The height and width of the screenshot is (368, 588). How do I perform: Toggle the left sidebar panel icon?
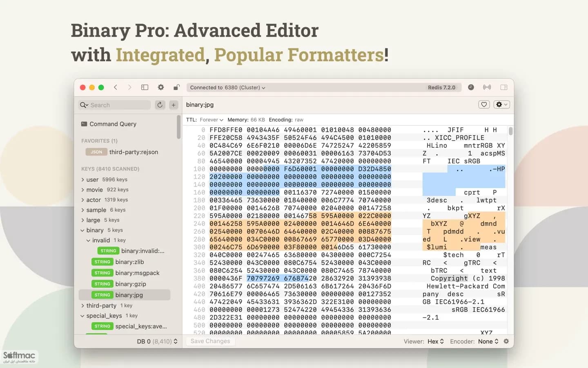[145, 87]
